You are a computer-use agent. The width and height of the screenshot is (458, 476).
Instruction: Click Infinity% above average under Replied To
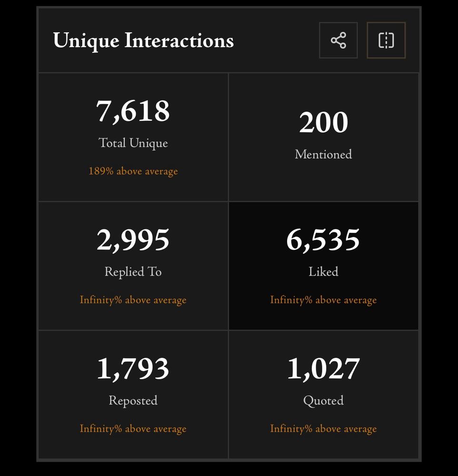pyautogui.click(x=133, y=300)
